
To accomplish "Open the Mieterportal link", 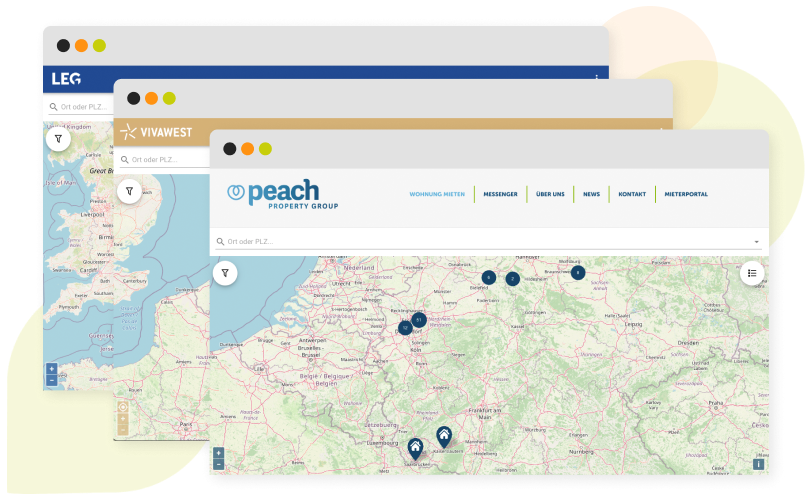I will tap(686, 194).
